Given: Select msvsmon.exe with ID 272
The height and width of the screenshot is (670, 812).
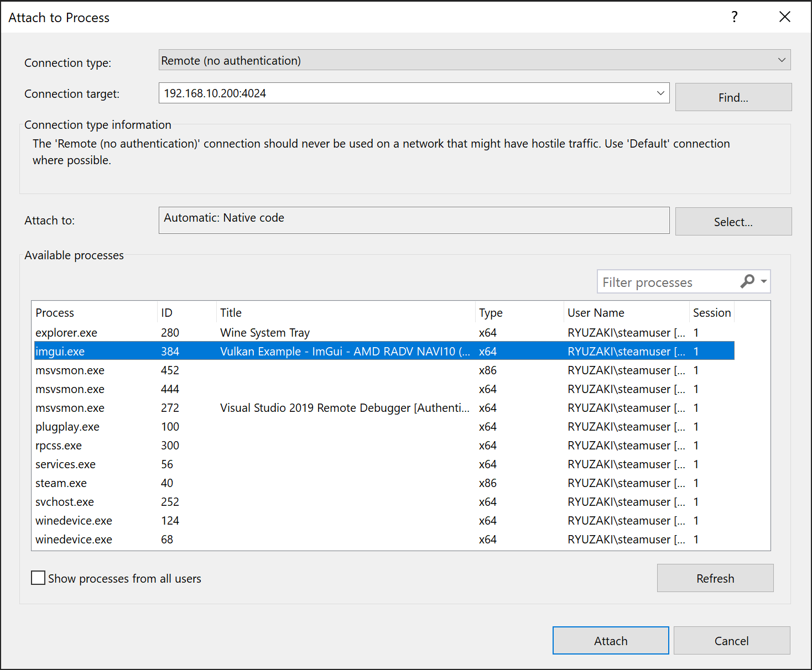Looking at the screenshot, I should tap(383, 408).
